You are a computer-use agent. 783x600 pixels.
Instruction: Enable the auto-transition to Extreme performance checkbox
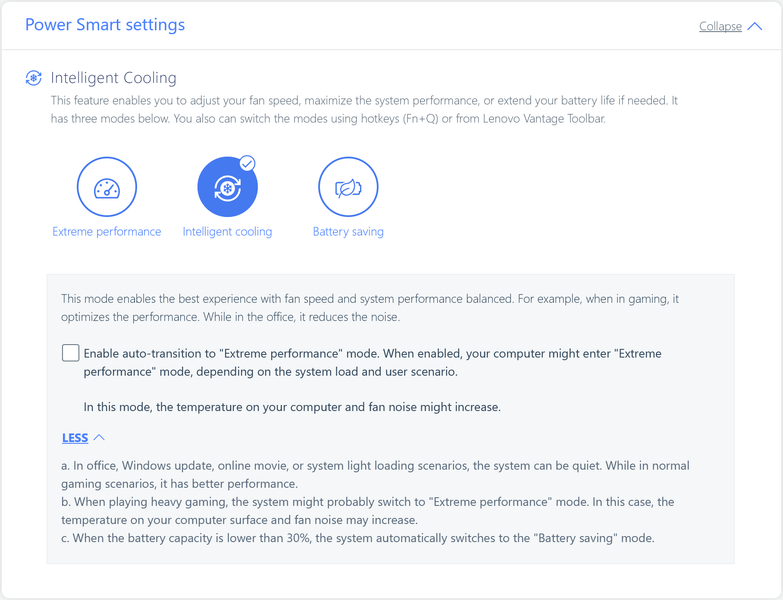pyautogui.click(x=71, y=353)
